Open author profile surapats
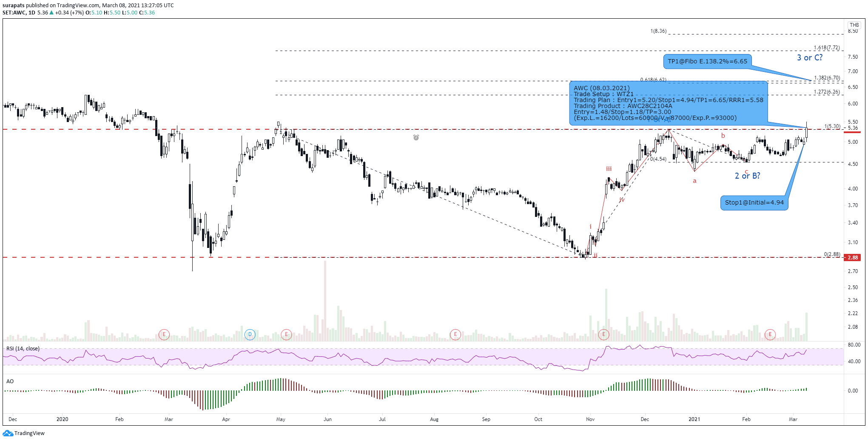Viewport: 868px width, 441px height. coord(14,6)
